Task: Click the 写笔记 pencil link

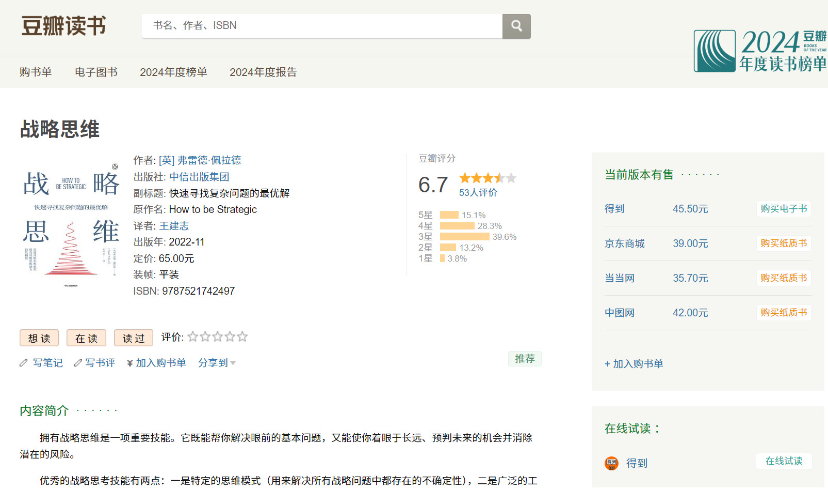Action: coord(41,363)
